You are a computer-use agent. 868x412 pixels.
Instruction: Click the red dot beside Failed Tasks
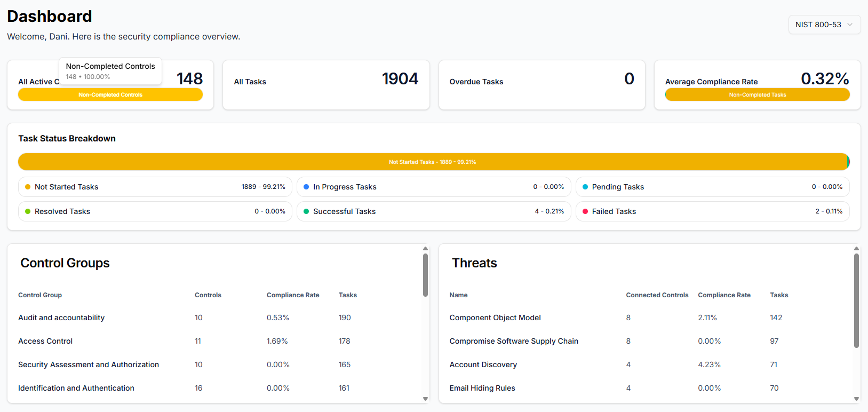click(585, 211)
